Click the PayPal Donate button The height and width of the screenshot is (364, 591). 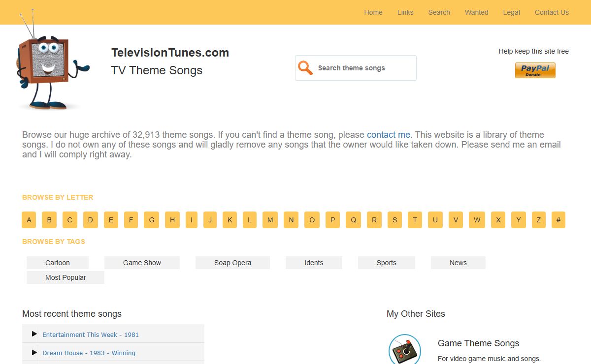coord(535,70)
